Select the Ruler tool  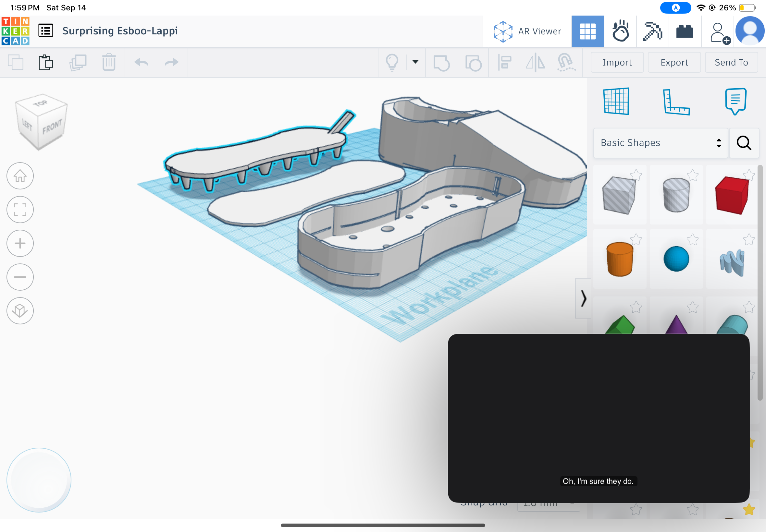click(x=676, y=102)
